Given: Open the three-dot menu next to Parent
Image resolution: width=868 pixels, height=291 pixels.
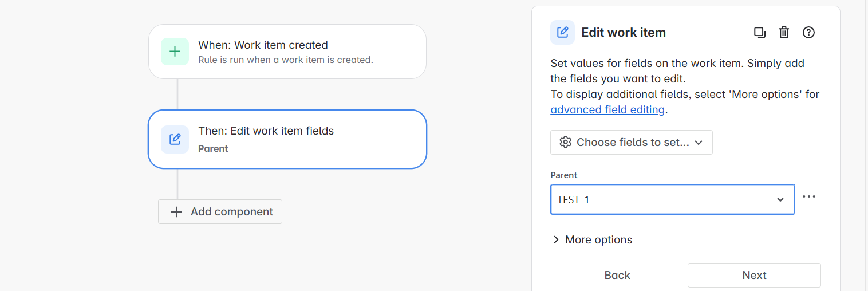Looking at the screenshot, I should tap(808, 196).
